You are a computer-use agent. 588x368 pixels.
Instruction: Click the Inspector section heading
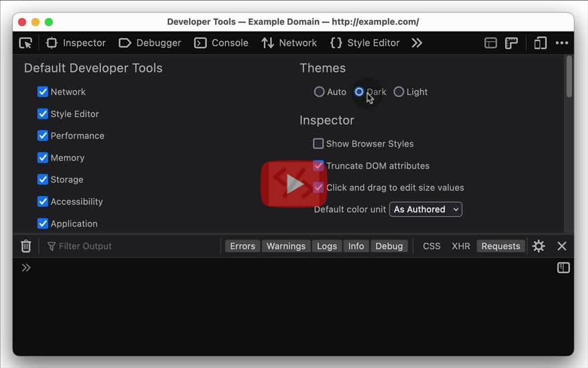[327, 120]
